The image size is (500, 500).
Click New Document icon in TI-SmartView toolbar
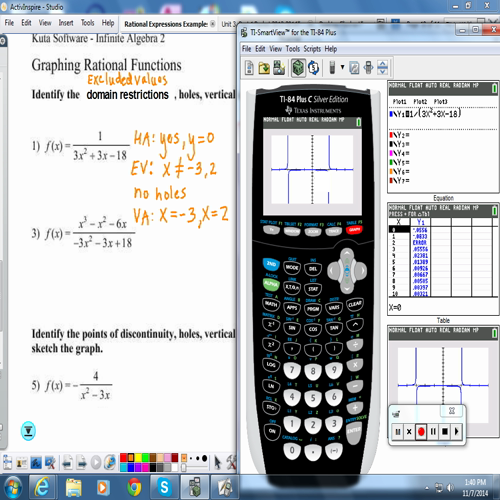(x=249, y=68)
